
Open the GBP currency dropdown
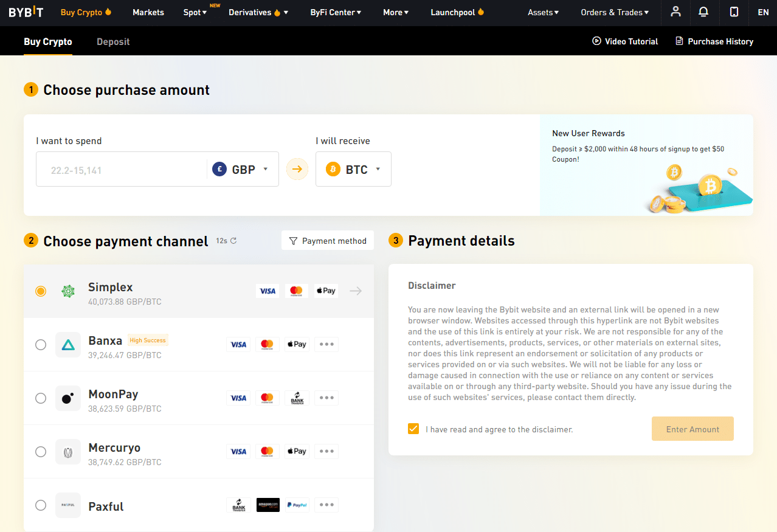pyautogui.click(x=241, y=170)
